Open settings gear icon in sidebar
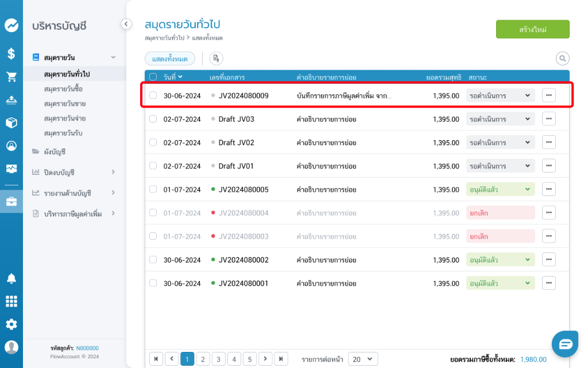This screenshot has width=588, height=368. [x=11, y=324]
